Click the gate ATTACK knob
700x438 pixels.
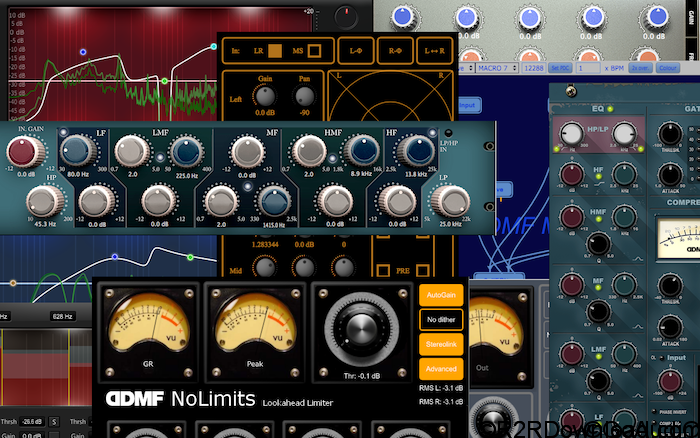[x=670, y=175]
